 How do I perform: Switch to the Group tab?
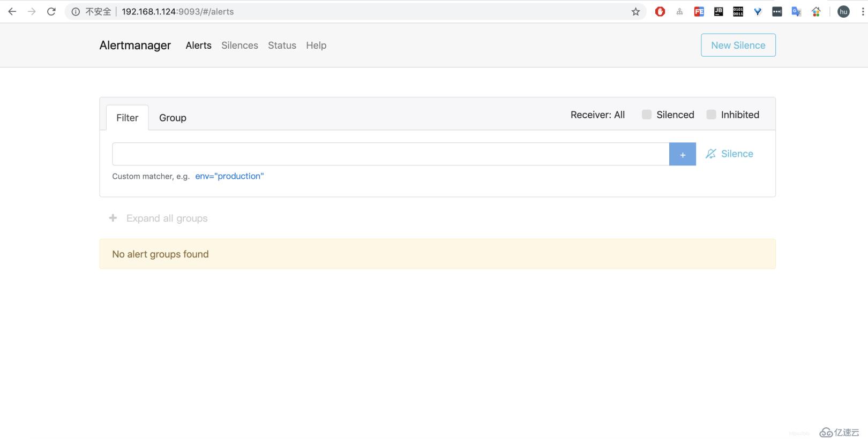point(173,118)
